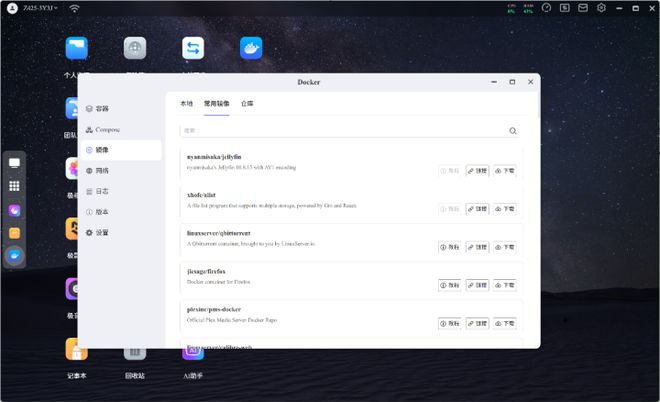660x402 pixels.
Task: Open the app grid launcher in dock
Action: click(15, 186)
